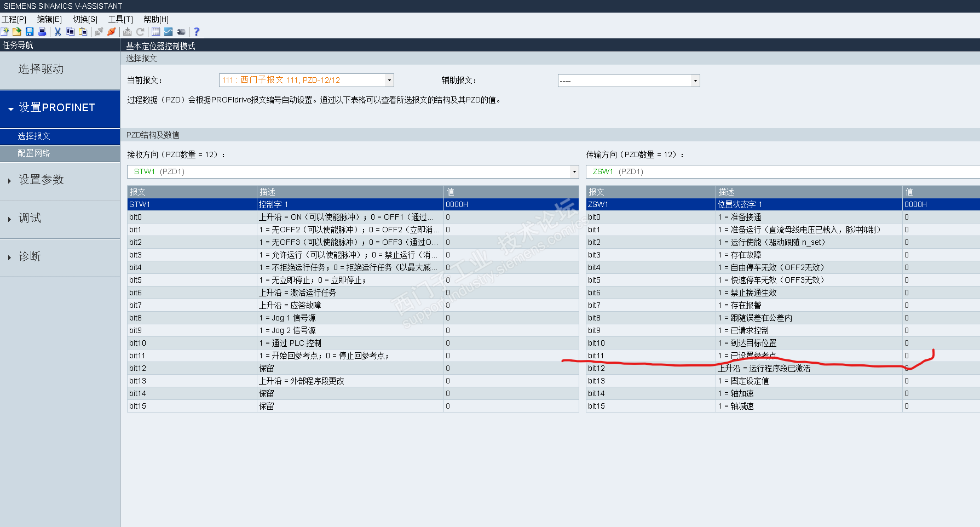The height and width of the screenshot is (527, 980).
Task: Expand the 诊断 navigation section
Action: pyautogui.click(x=60, y=257)
